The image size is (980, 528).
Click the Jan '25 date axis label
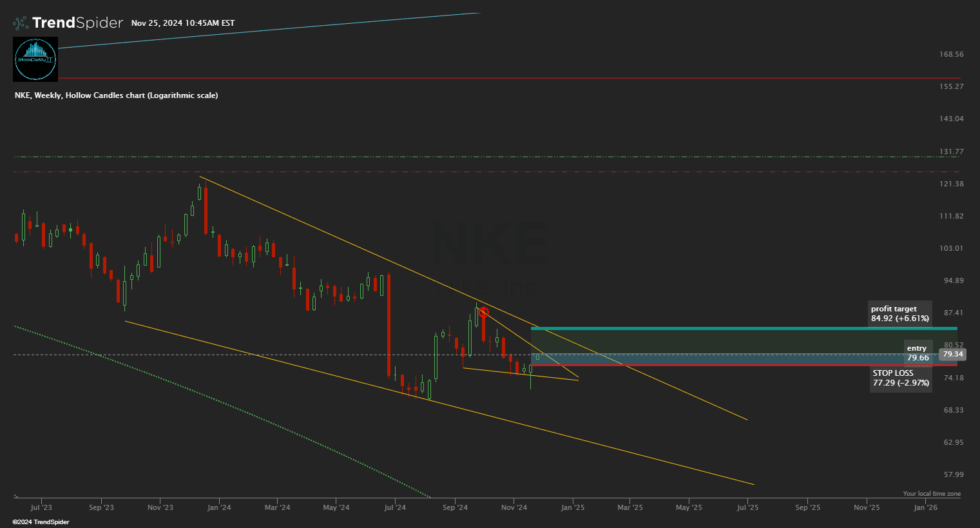point(572,507)
